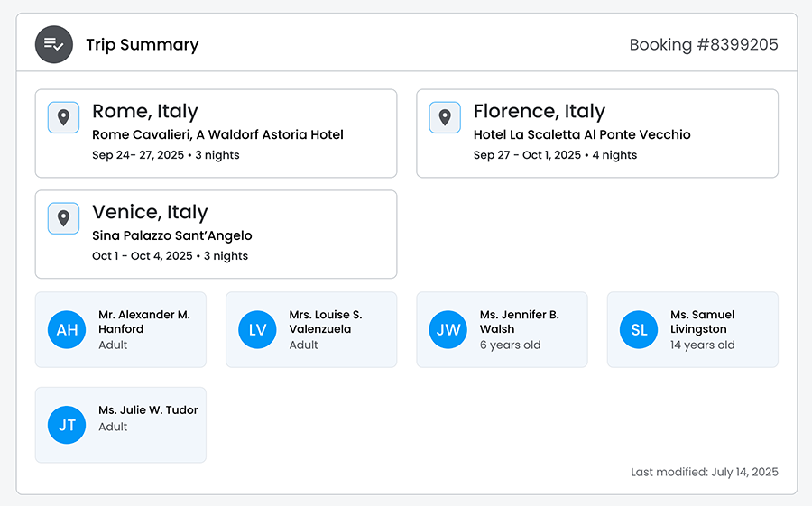Click the LV avatar circle
Screen dimensions: 812x506
pos(257,330)
